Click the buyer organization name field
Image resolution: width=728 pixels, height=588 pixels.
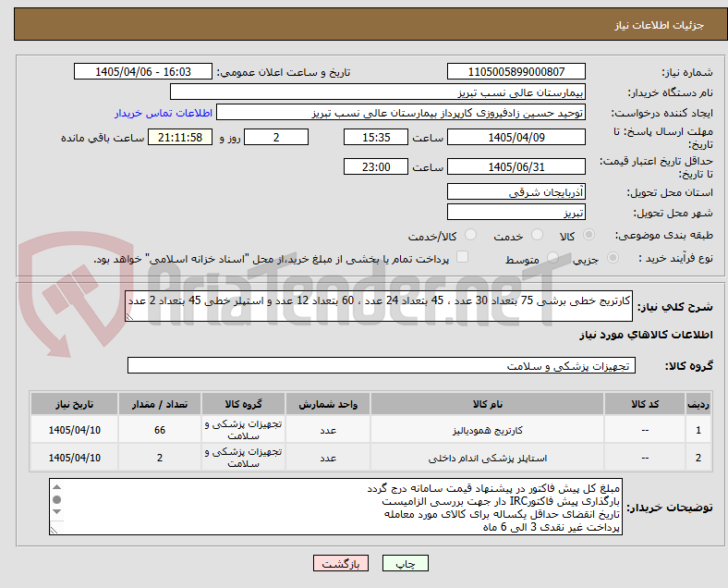click(378, 92)
